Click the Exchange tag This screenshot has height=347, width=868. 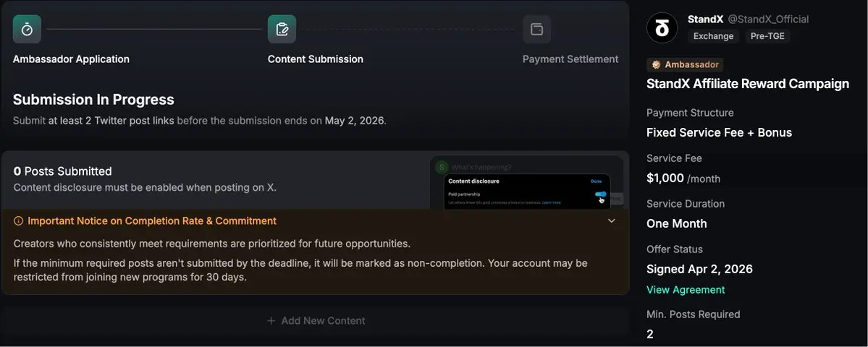[x=713, y=36]
